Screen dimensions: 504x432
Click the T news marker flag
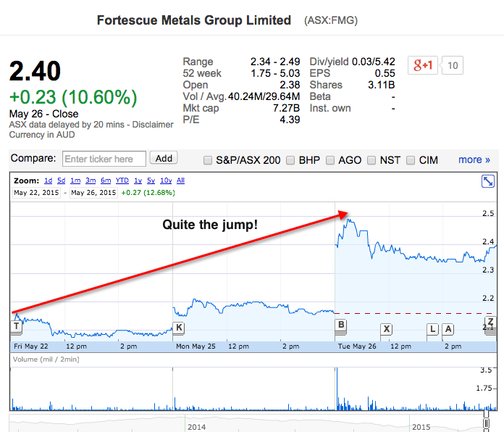tap(16, 326)
